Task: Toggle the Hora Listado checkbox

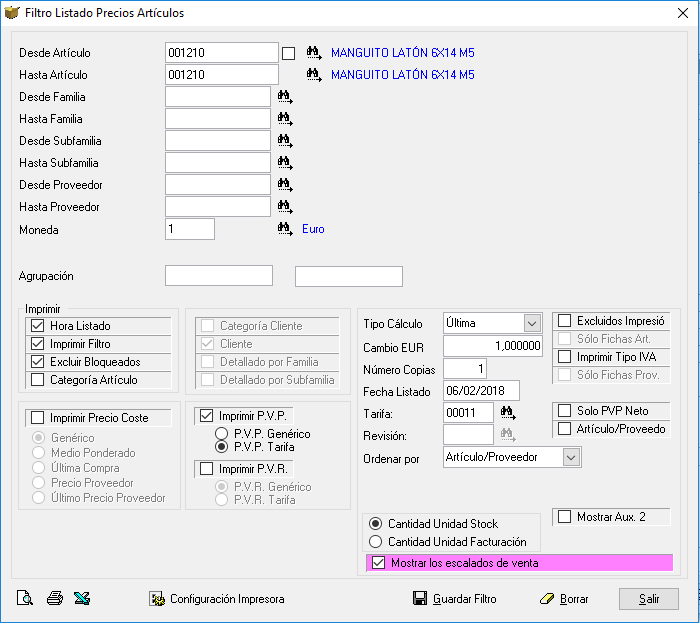Action: coord(38,326)
